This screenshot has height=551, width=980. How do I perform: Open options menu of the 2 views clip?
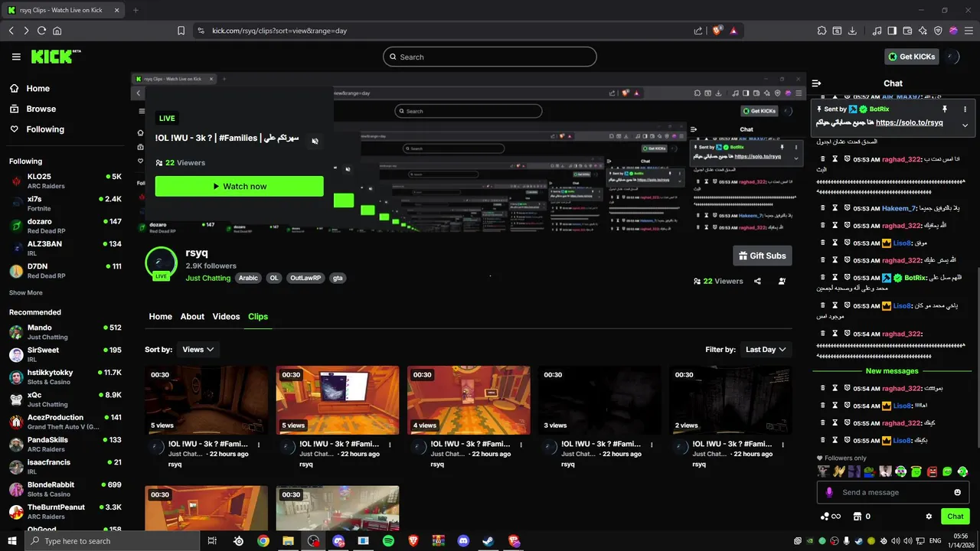tap(782, 444)
